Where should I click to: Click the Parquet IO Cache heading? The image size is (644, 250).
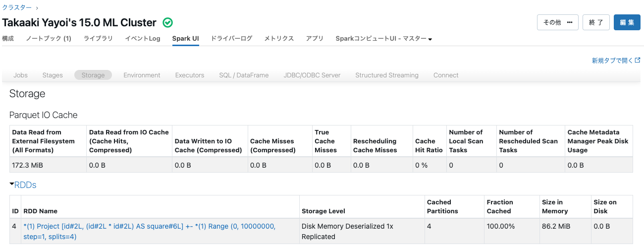pos(44,115)
